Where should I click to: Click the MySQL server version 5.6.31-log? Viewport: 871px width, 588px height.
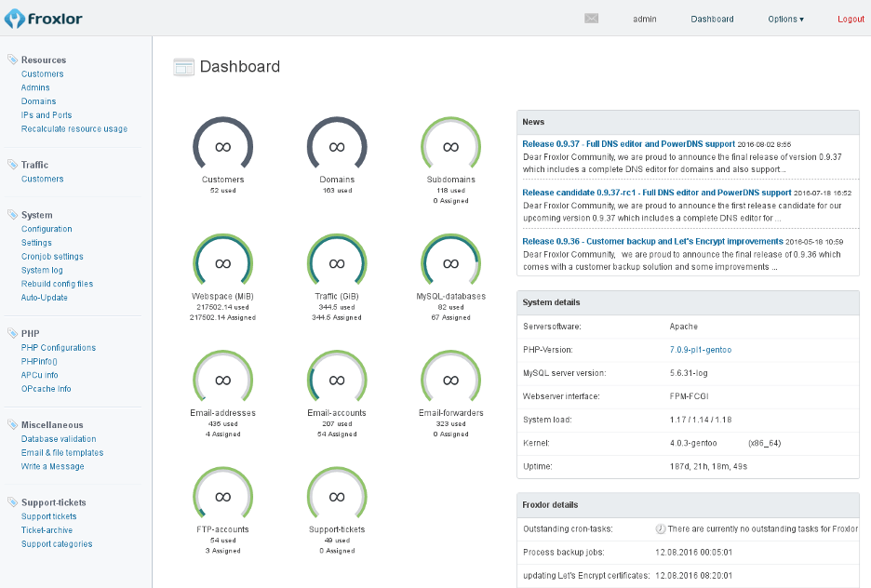(689, 373)
